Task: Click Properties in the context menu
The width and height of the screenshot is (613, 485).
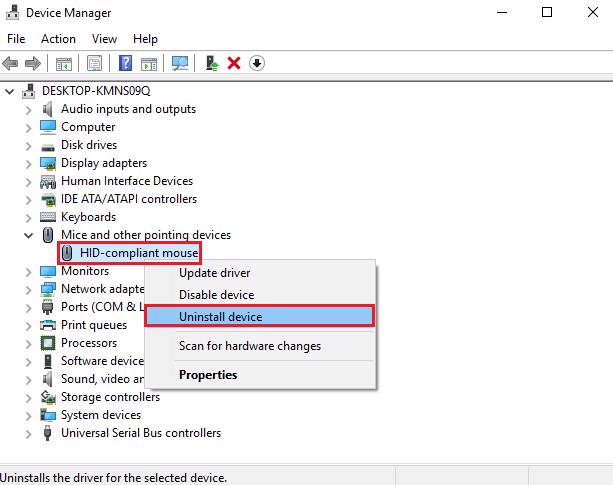Action: click(208, 375)
